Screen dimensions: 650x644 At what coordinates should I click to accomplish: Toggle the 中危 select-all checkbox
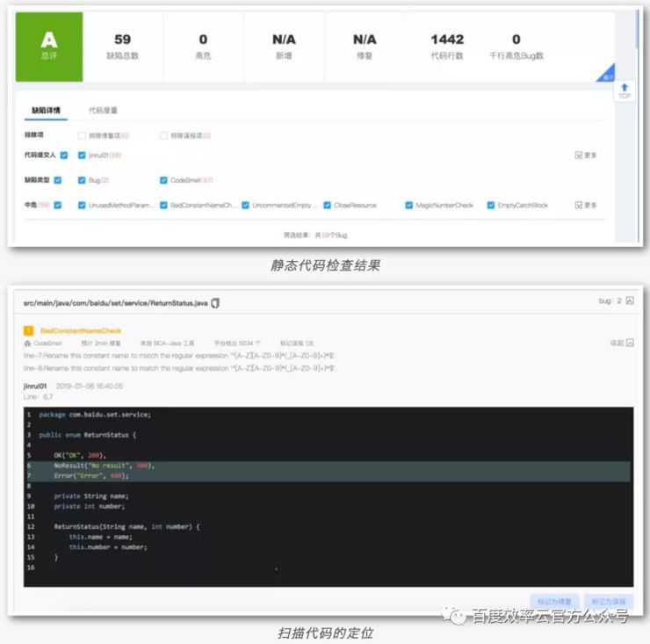click(x=58, y=205)
